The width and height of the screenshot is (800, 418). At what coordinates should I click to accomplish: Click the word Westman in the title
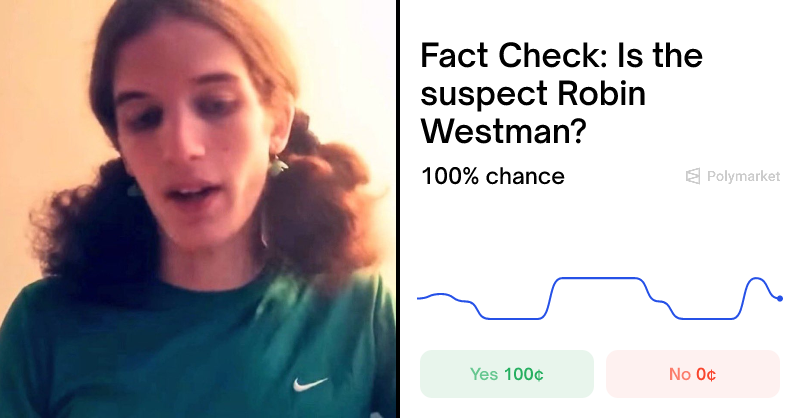[503, 132]
